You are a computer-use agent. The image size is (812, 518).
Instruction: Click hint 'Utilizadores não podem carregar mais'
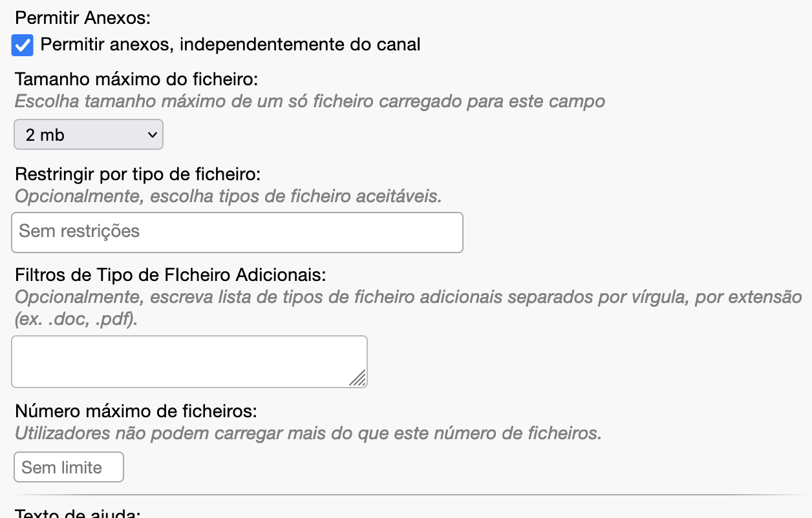[308, 433]
